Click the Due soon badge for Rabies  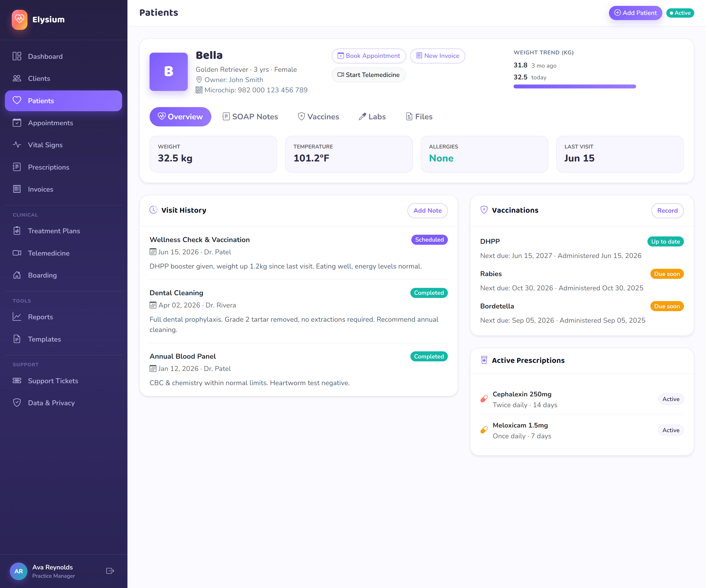point(667,274)
